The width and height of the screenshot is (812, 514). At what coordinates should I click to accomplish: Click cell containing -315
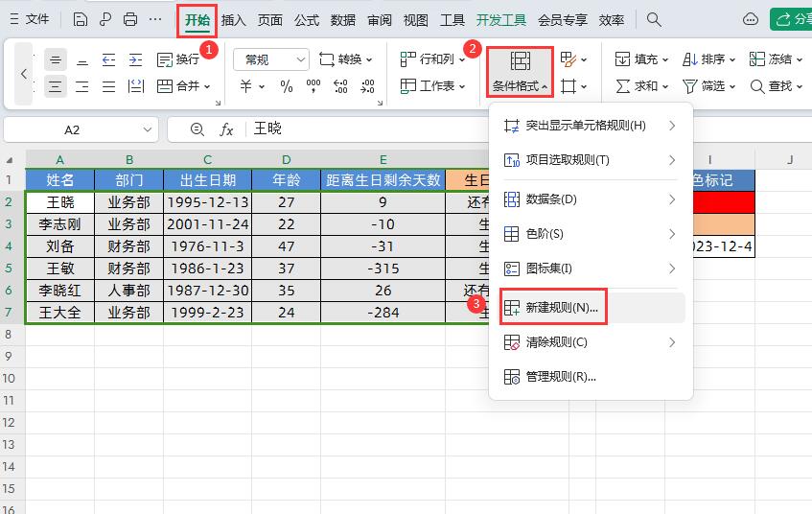click(x=383, y=269)
